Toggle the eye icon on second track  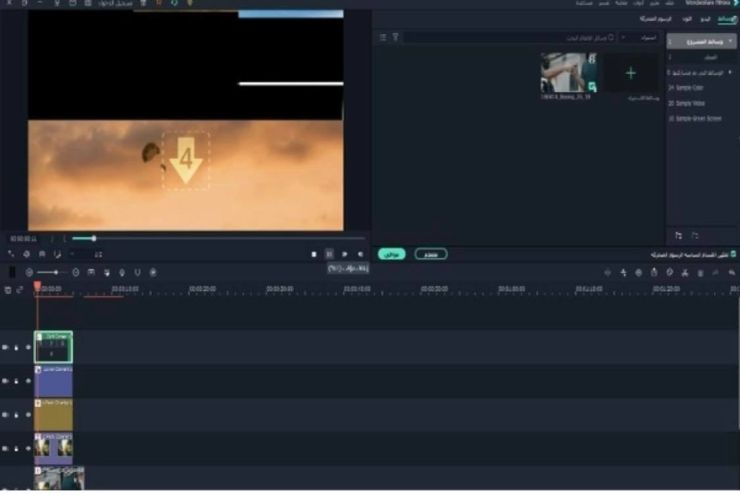click(28, 381)
